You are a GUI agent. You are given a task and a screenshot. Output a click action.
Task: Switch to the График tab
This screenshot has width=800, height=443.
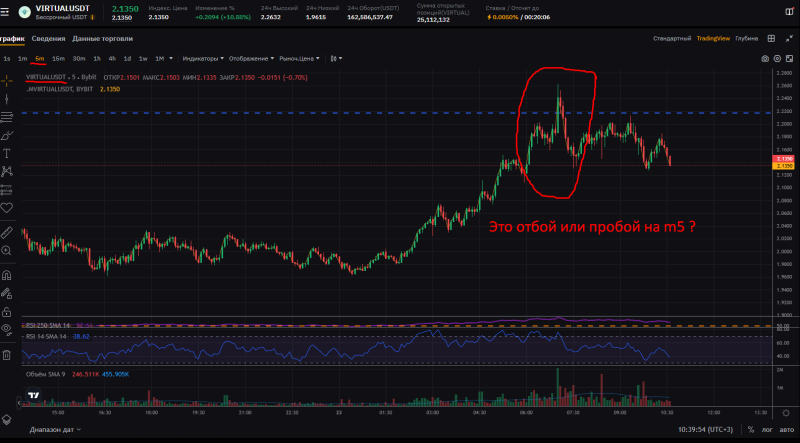[x=12, y=38]
